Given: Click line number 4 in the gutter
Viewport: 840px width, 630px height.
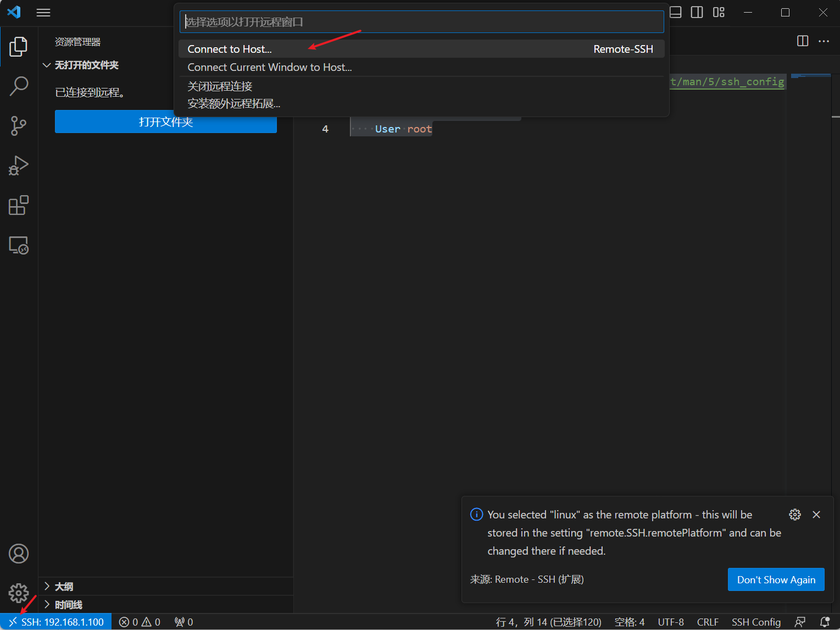Looking at the screenshot, I should point(325,129).
